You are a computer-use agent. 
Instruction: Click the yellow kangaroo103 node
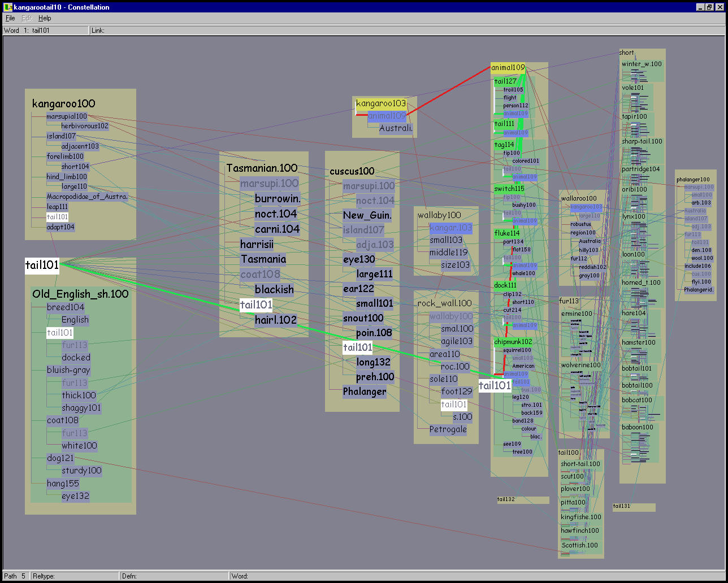380,104
